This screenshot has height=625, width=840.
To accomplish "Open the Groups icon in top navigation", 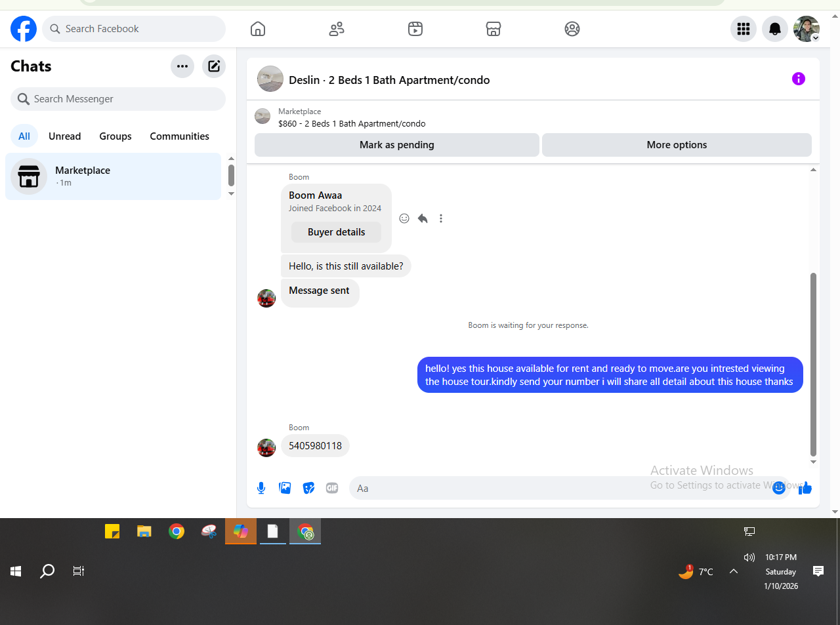I will (x=572, y=29).
